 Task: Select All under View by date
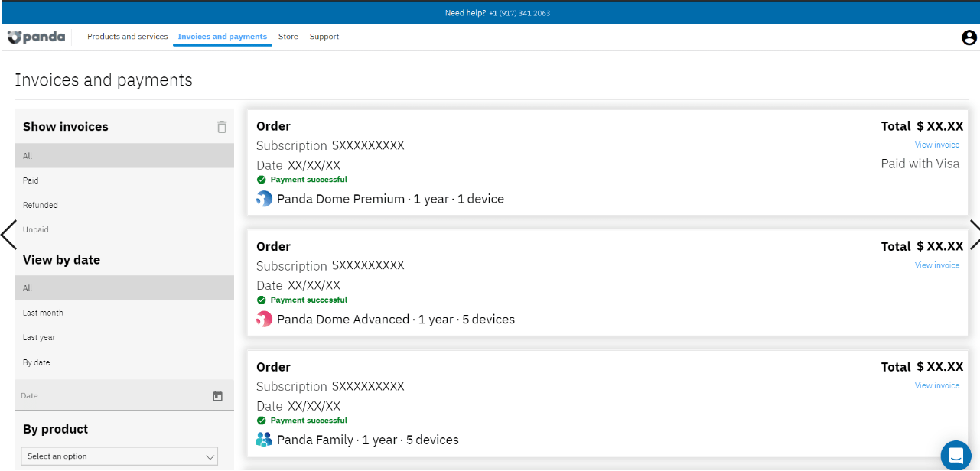click(x=124, y=288)
